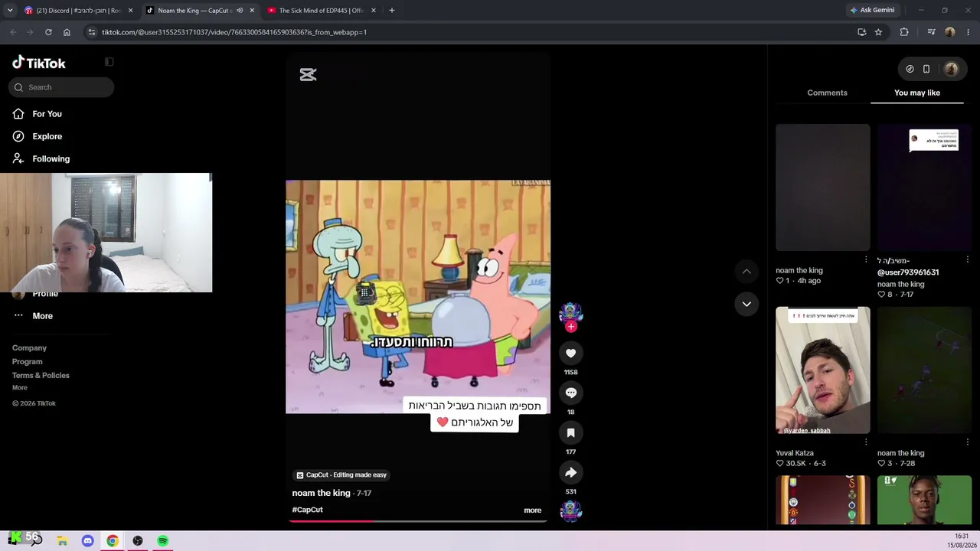
Task: Open noam the king's profile name
Action: point(321,493)
